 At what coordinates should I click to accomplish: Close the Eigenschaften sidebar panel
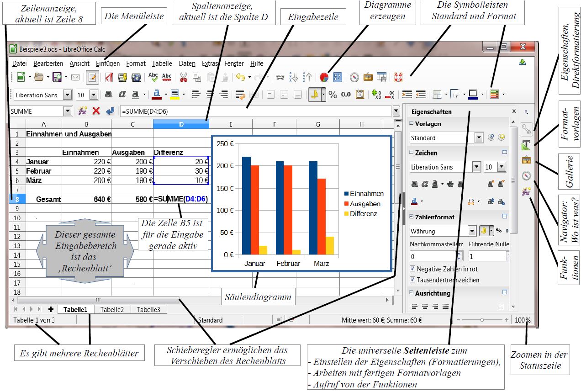coord(514,111)
